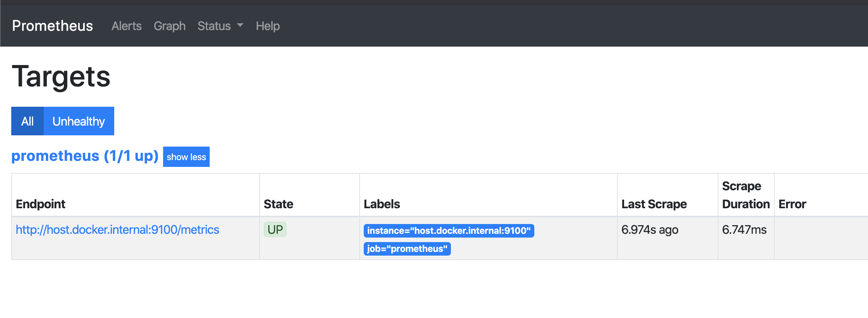Click the 6.747ms scrape duration value
Viewport: 868px width, 318px height.
[744, 230]
